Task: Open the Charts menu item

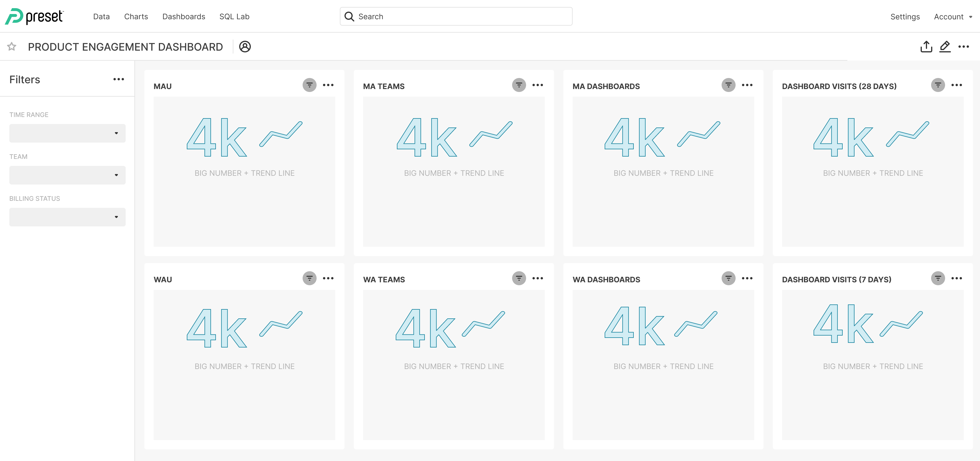Action: (x=136, y=16)
